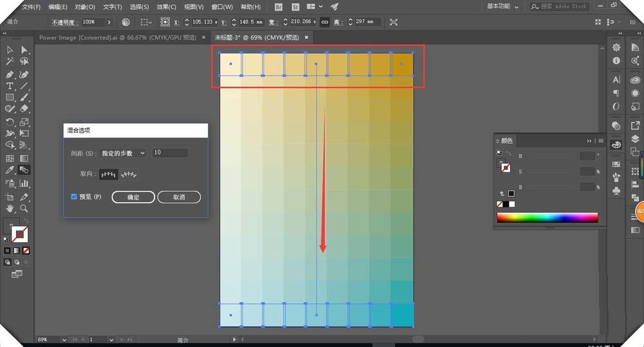Swap fill and stroke in Color panel
The width and height of the screenshot is (644, 347).
point(509,154)
